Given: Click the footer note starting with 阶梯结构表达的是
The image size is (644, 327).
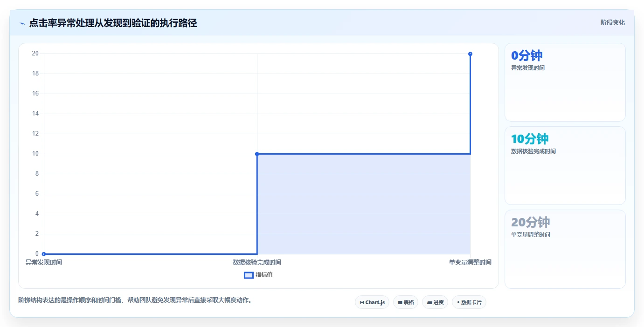Looking at the screenshot, I should [136, 300].
